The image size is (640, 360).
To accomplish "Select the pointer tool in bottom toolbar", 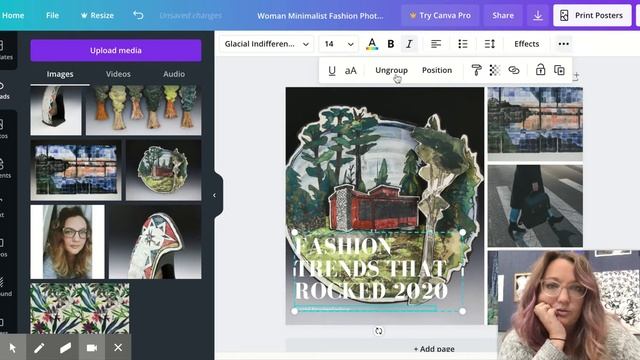I will point(12,348).
